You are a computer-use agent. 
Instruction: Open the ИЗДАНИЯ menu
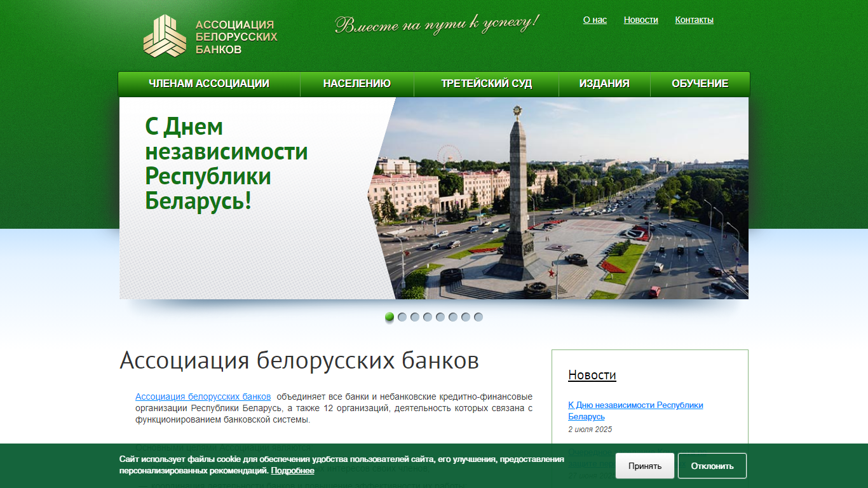click(x=604, y=84)
